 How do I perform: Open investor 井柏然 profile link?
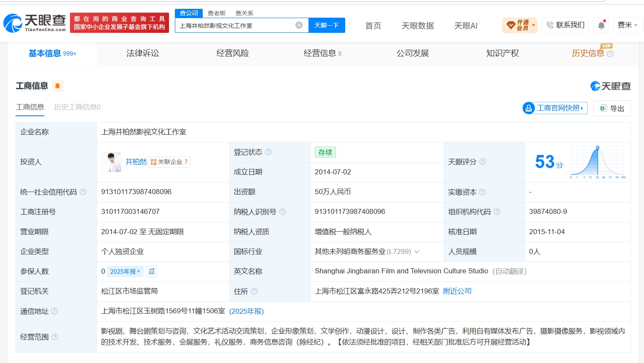tap(136, 162)
